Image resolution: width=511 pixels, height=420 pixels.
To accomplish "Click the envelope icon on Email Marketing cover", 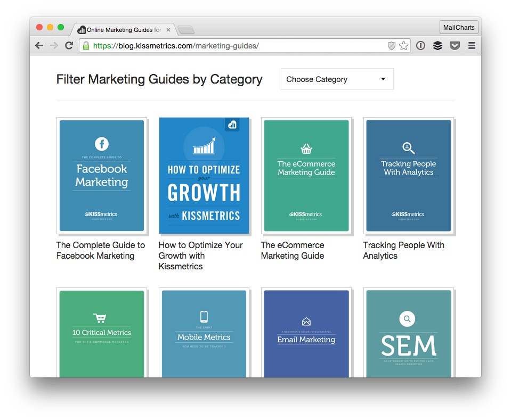I will (x=306, y=322).
